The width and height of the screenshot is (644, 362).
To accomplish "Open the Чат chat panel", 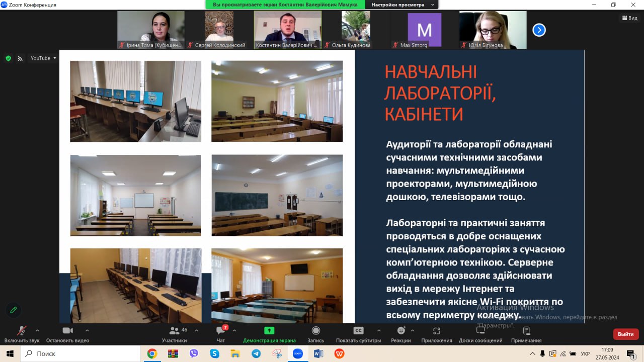I will [x=220, y=331].
